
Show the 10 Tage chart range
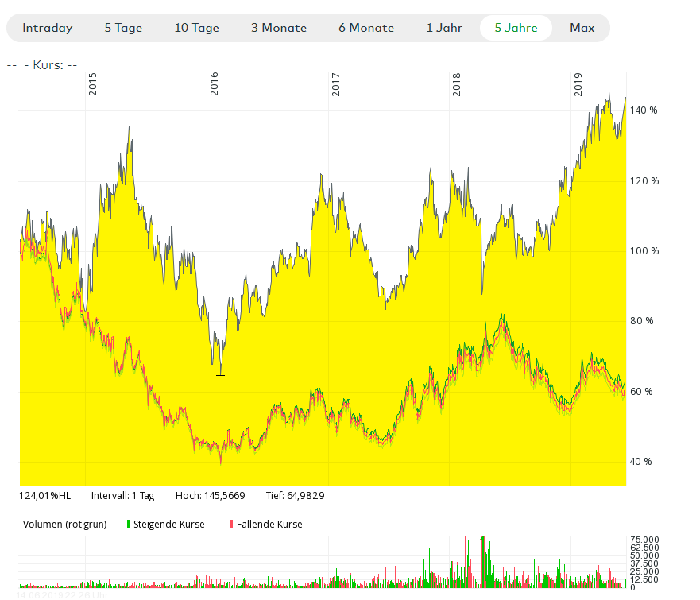pos(196,28)
